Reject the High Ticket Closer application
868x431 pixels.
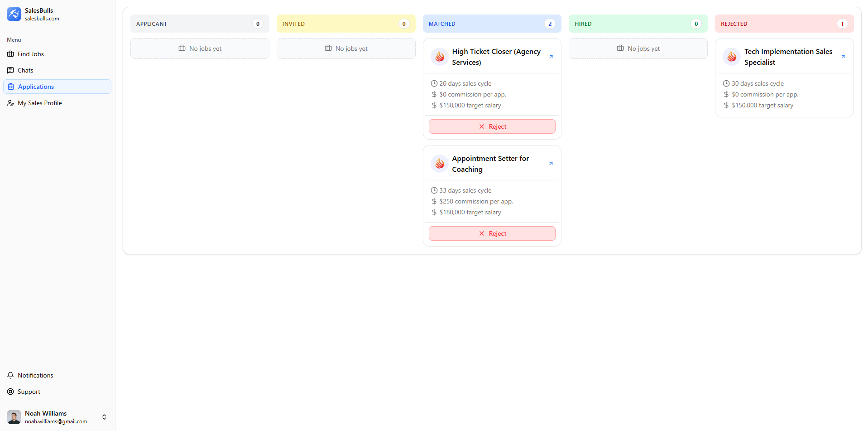click(492, 126)
